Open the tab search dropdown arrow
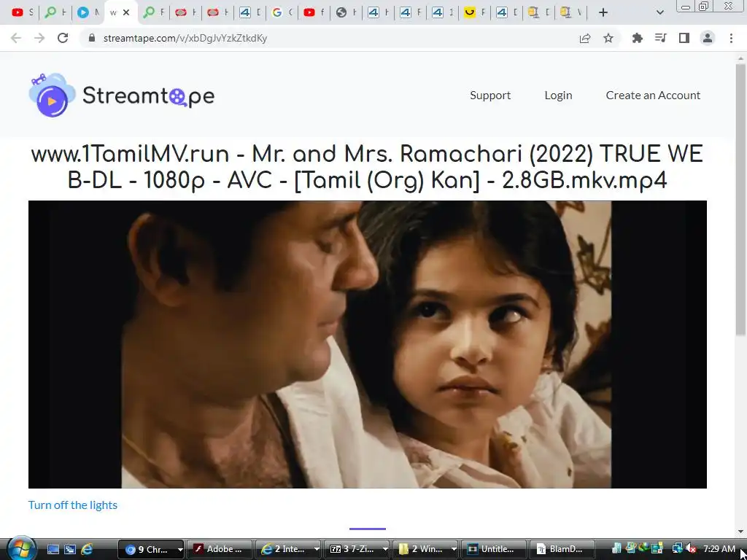This screenshot has height=560, width=747. point(659,12)
